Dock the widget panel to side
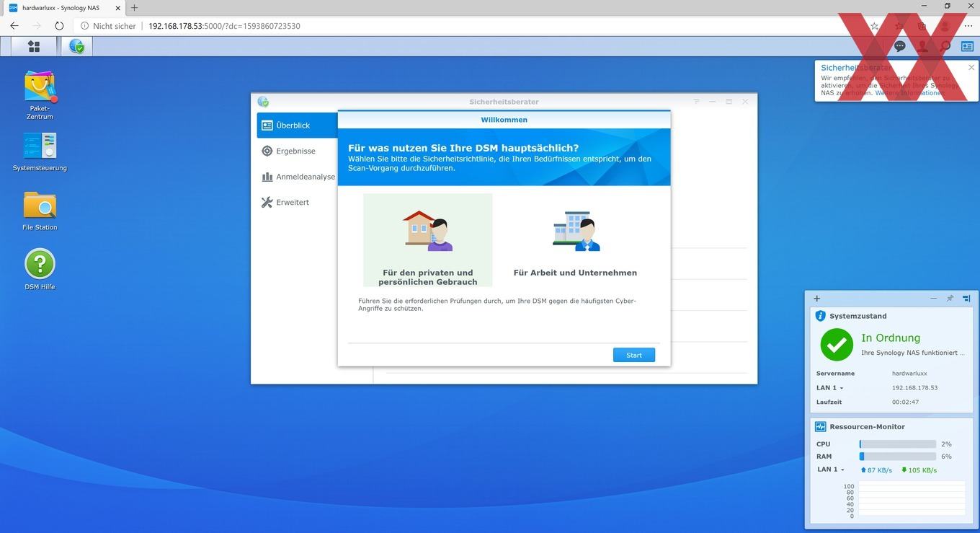Viewport: 980px width, 533px height. (966, 298)
